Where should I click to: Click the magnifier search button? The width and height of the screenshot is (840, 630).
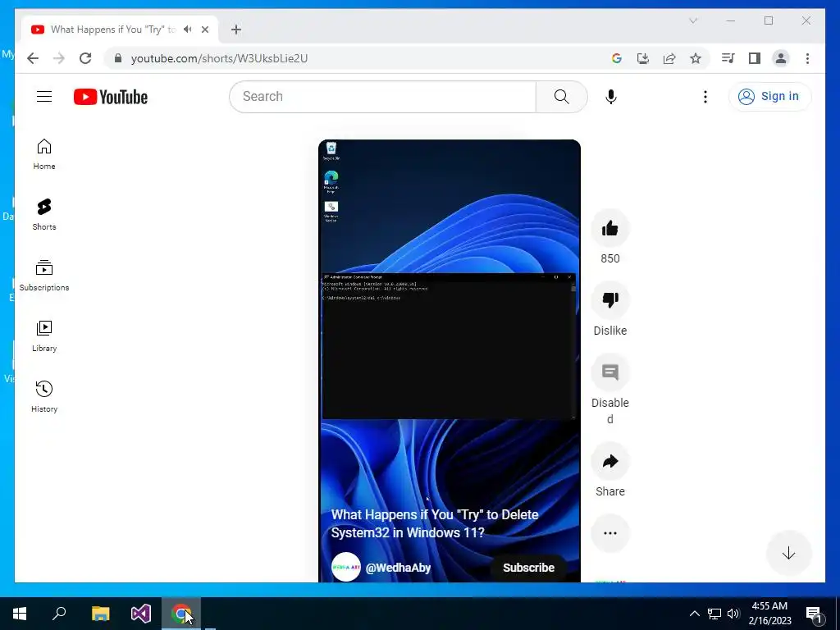pyautogui.click(x=561, y=97)
